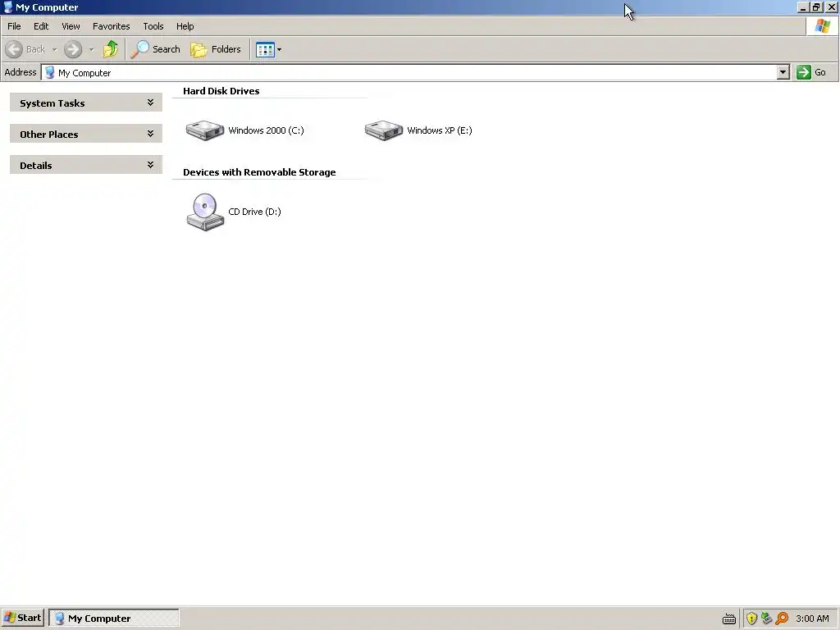This screenshot has height=630, width=840.
Task: Toggle the Folders pane
Action: tap(216, 49)
